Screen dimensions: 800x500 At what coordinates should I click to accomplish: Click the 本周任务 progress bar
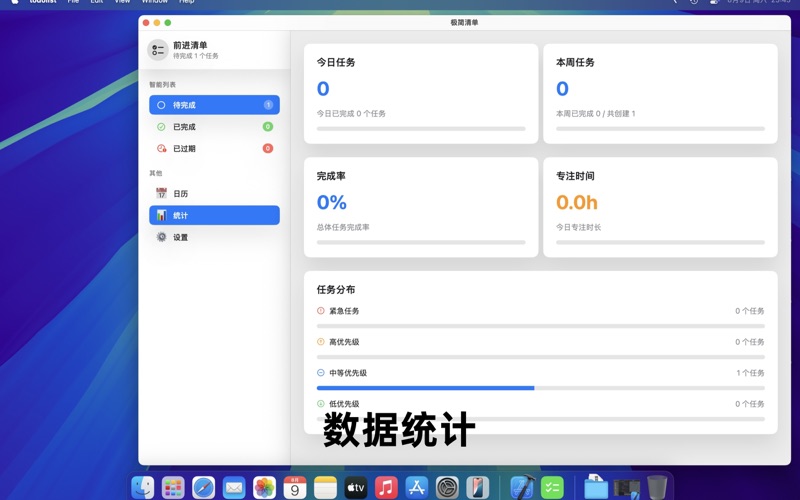(x=660, y=129)
